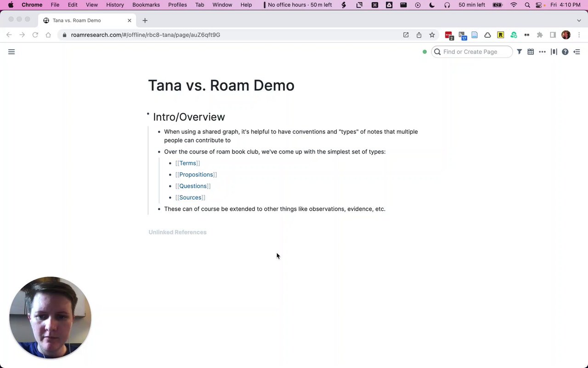The image size is (588, 368).
Task: Open the Profiles menu
Action: [x=177, y=5]
